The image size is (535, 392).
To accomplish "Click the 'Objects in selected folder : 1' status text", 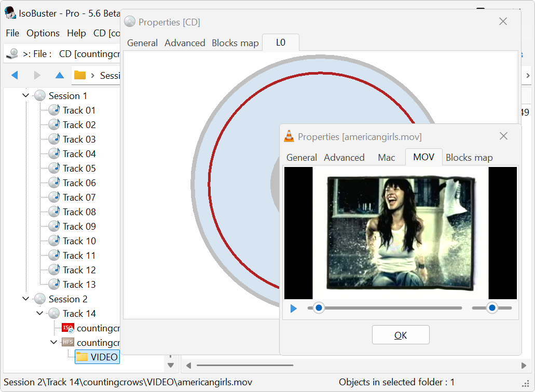I will (396, 382).
